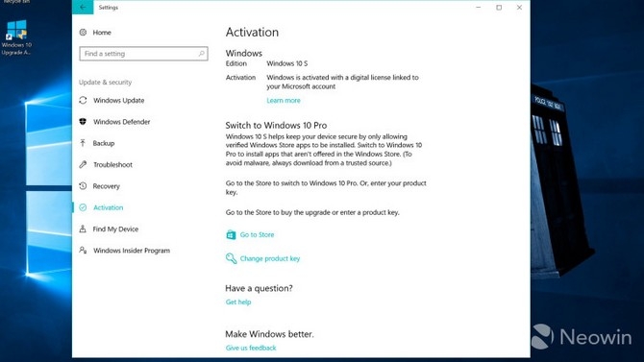
Task: Focus the Find a setting search box
Action: pyautogui.click(x=143, y=54)
